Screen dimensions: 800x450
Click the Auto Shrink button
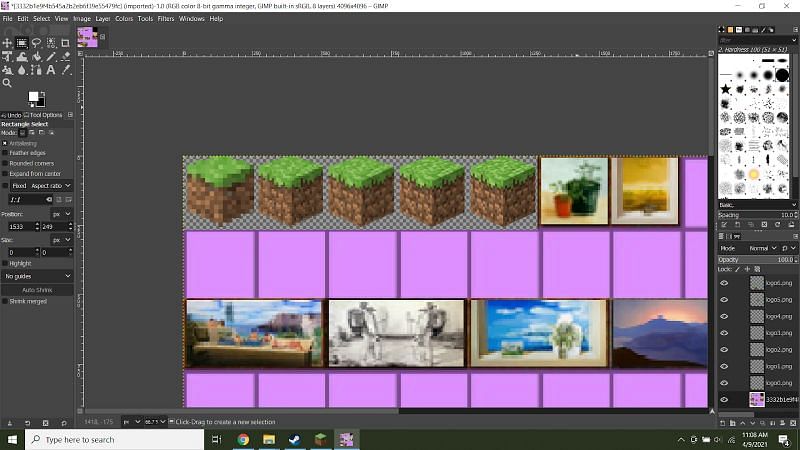37,289
